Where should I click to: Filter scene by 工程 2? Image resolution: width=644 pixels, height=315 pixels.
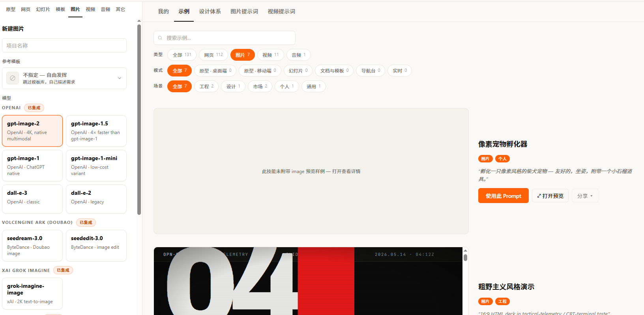(206, 86)
